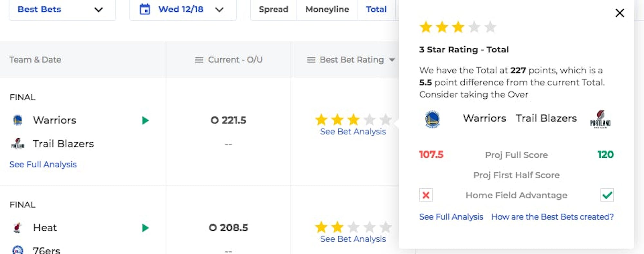The height and width of the screenshot is (254, 644).
Task: Select the Total tab
Action: (x=376, y=10)
